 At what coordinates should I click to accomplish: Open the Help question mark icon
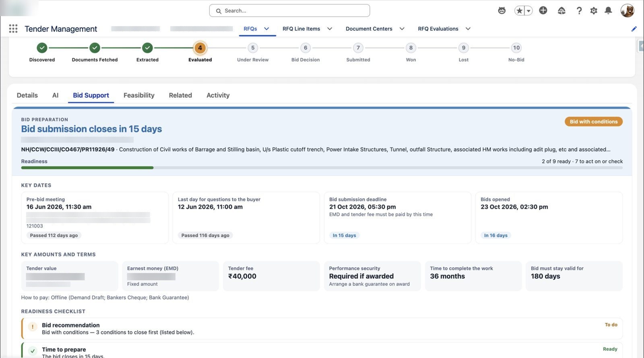tap(579, 11)
